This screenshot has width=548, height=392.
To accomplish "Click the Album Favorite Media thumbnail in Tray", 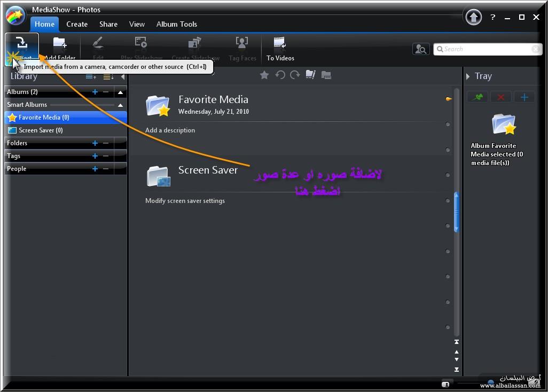I will [x=504, y=124].
